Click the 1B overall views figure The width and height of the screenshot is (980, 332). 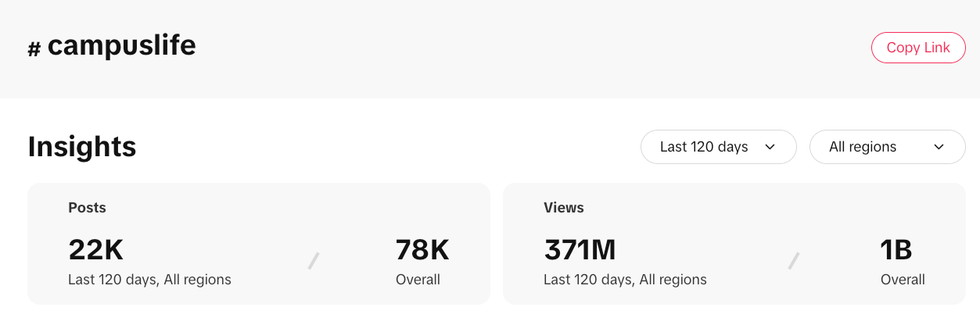896,250
